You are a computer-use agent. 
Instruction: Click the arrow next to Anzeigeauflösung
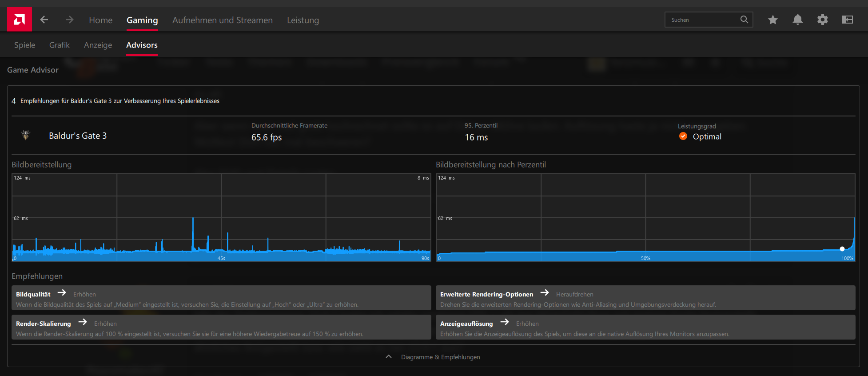click(505, 322)
